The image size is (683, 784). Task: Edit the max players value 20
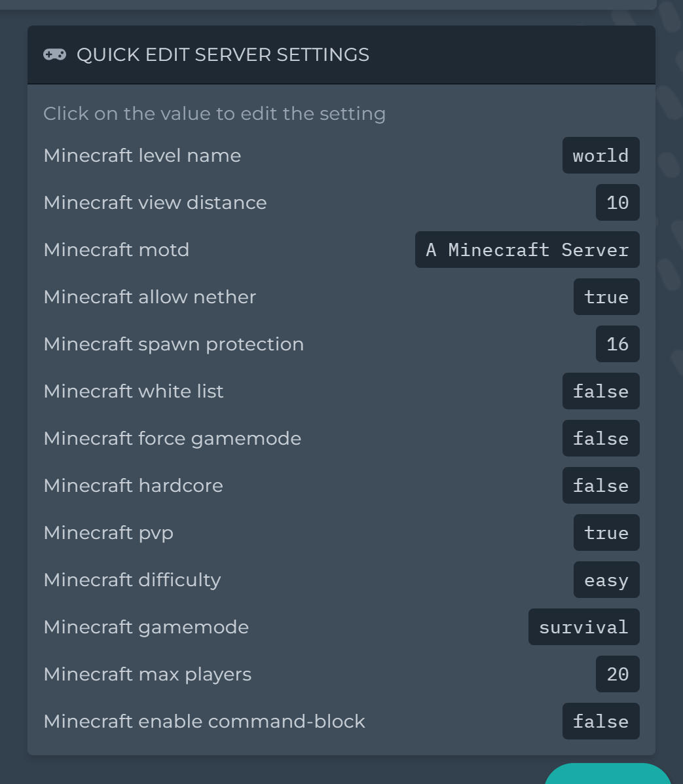tap(618, 674)
